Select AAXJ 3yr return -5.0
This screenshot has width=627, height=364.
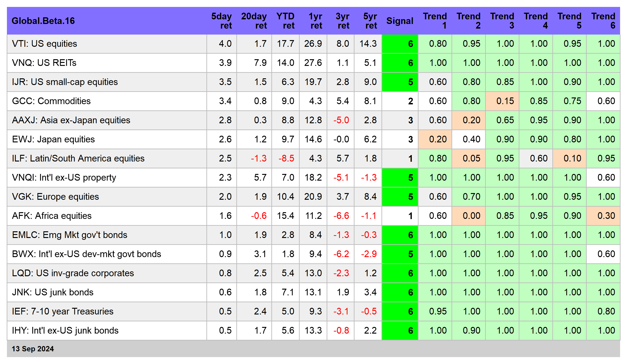click(341, 120)
